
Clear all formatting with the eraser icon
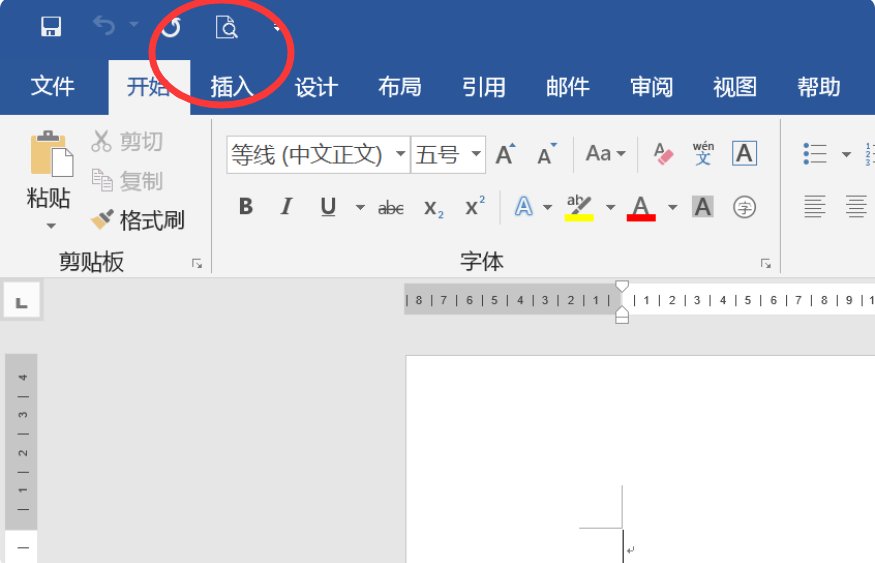(x=663, y=153)
